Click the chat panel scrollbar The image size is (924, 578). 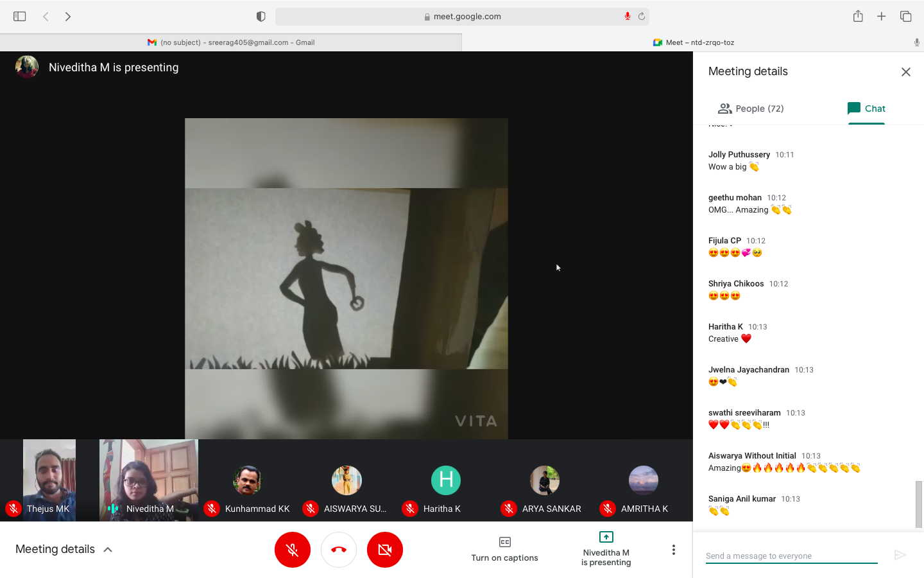(x=919, y=504)
